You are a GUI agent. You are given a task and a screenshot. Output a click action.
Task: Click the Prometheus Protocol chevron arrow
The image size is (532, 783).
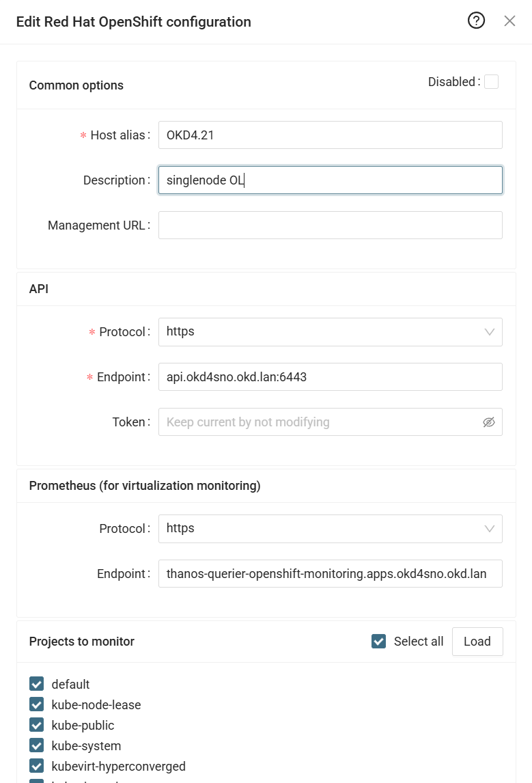[489, 529]
